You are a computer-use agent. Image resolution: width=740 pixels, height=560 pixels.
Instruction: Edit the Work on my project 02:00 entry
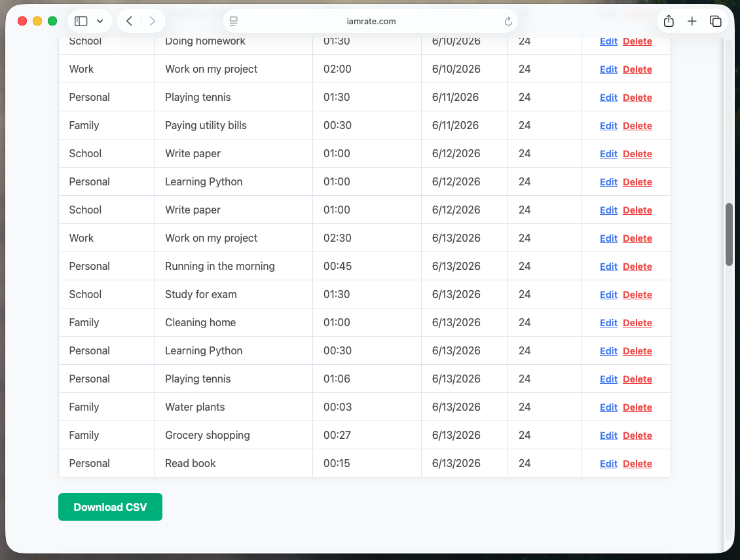608,69
